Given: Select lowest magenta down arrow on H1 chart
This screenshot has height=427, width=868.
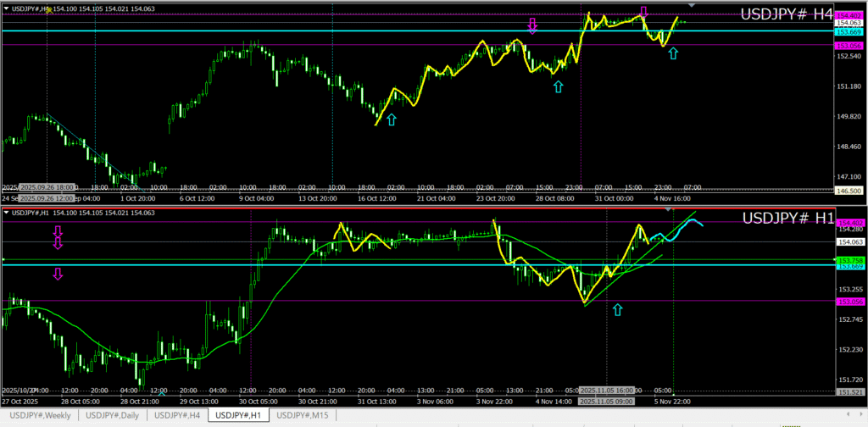Looking at the screenshot, I should [58, 273].
